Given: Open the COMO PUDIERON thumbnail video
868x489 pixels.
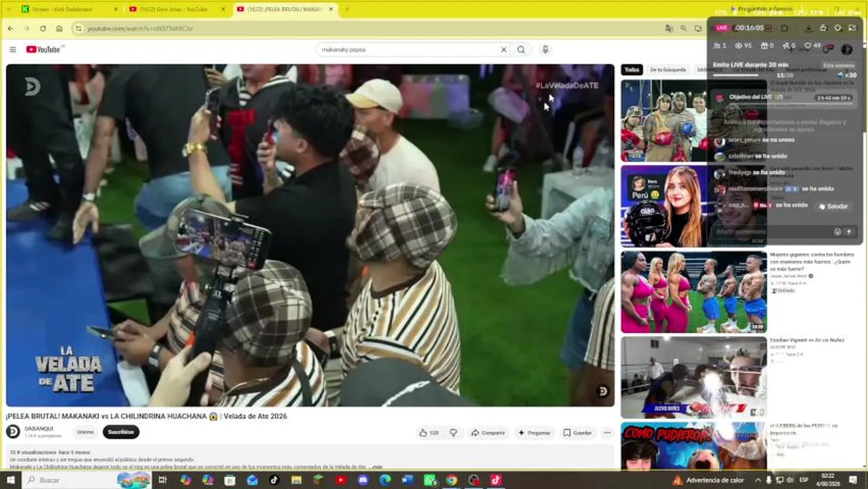Looking at the screenshot, I should (x=693, y=446).
